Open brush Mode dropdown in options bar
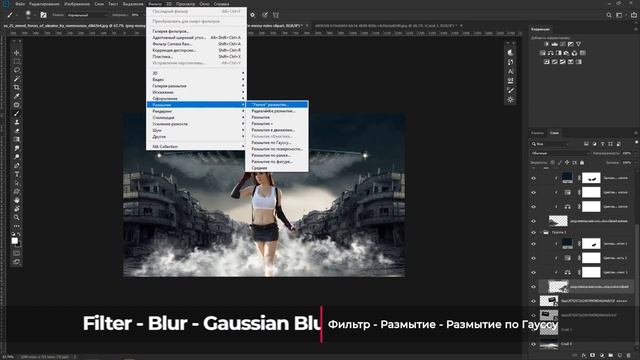This screenshot has height=360, width=640. tap(87, 15)
